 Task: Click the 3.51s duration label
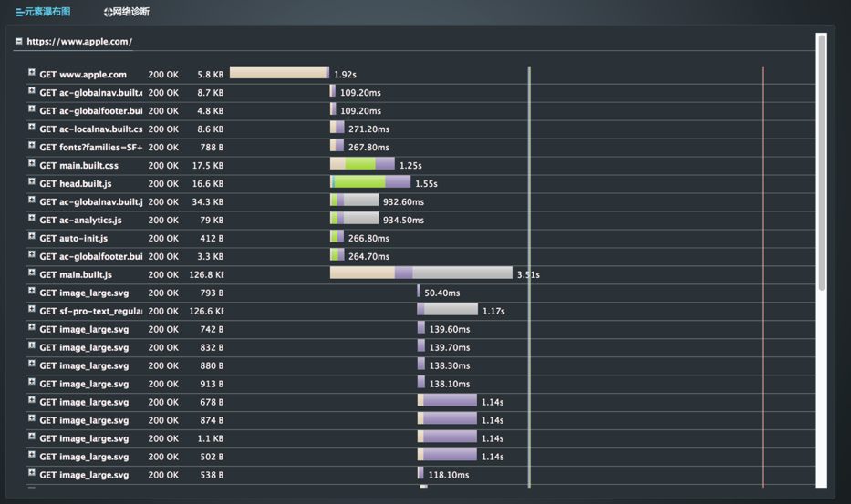pos(528,274)
